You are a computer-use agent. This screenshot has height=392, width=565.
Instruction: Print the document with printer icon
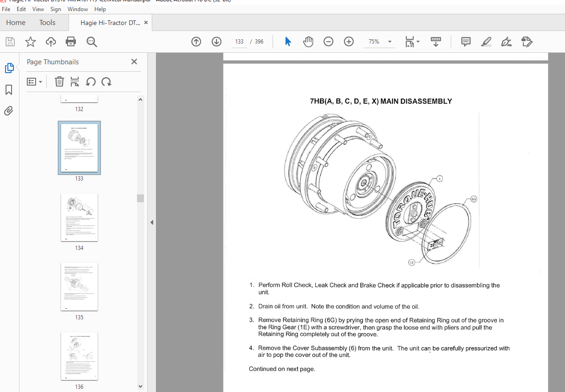(x=71, y=42)
